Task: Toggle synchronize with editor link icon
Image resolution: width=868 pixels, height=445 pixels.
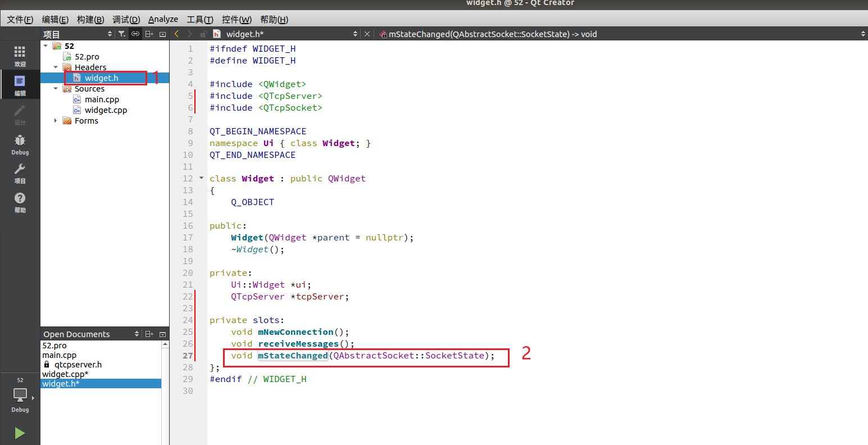Action: click(x=135, y=34)
